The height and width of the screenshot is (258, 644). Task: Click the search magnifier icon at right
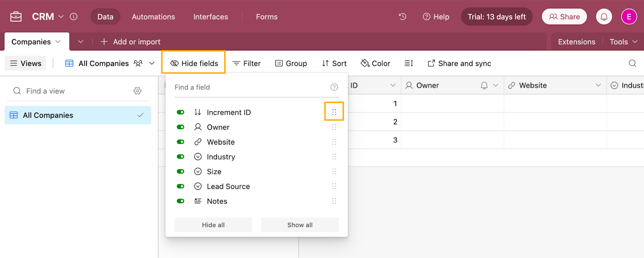point(632,63)
